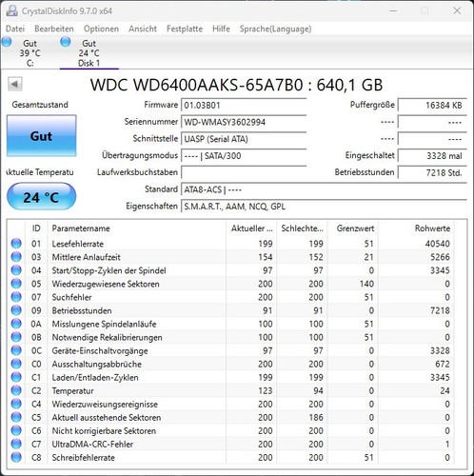Click raw value 672 for Ausschaltungsabbrüche

coord(443,364)
